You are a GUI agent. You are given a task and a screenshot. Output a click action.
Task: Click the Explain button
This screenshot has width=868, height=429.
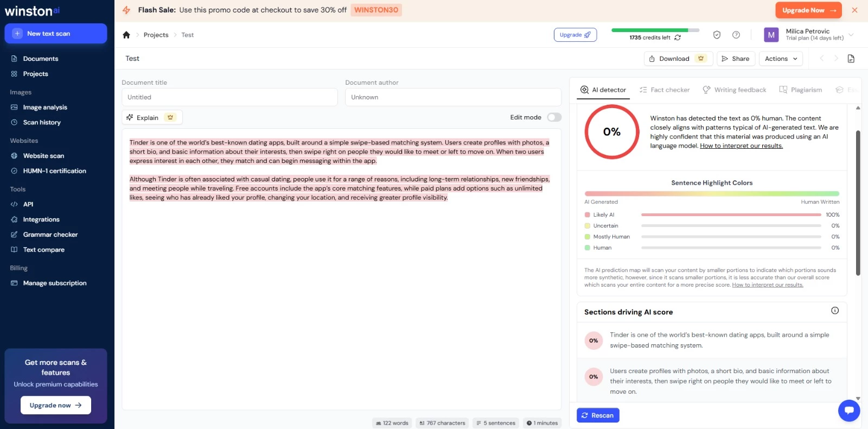152,117
